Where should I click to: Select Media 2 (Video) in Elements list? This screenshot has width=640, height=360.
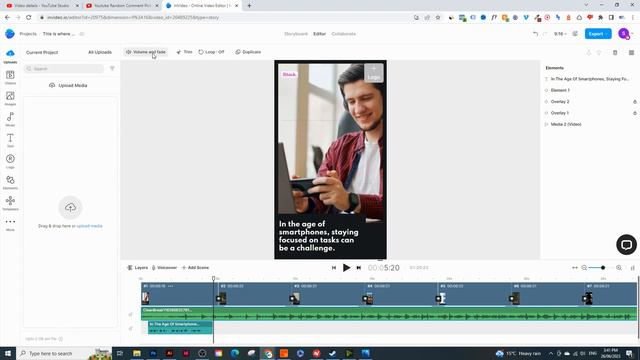tap(566, 124)
